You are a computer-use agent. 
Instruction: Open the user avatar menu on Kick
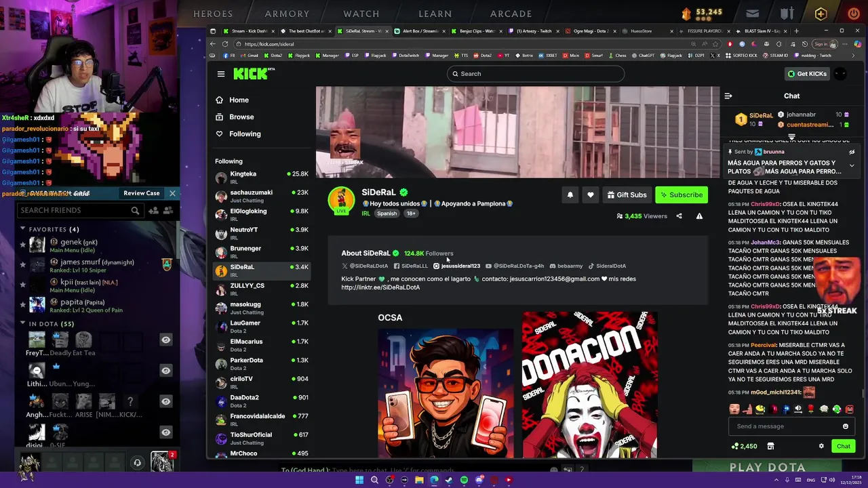[841, 74]
